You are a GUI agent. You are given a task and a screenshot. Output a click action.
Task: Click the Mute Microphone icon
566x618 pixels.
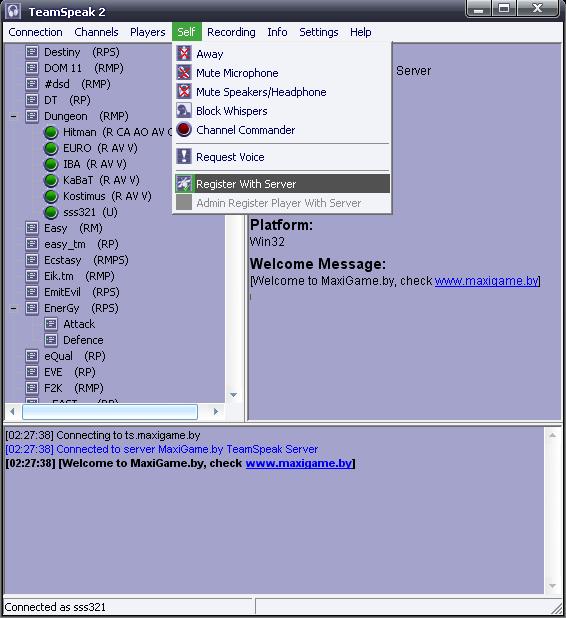click(184, 73)
